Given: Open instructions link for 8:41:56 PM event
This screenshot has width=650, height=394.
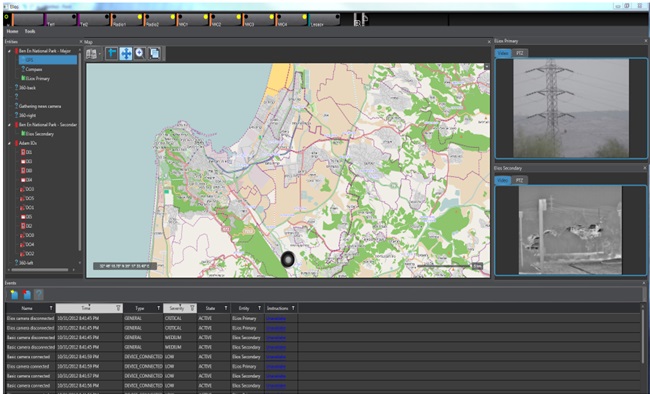Looking at the screenshot, I should pyautogui.click(x=276, y=386).
